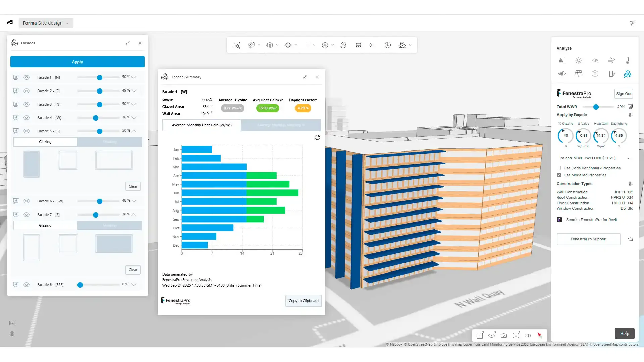Image resolution: width=644 pixels, height=362 pixels.
Task: Toggle visibility of Facade 1 - [N]
Action: 26,77
